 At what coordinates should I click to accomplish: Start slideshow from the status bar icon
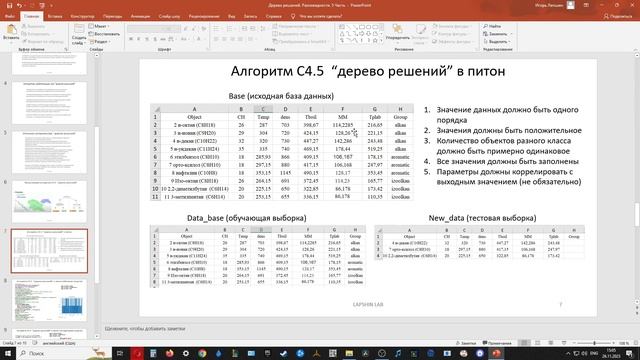[564, 343]
